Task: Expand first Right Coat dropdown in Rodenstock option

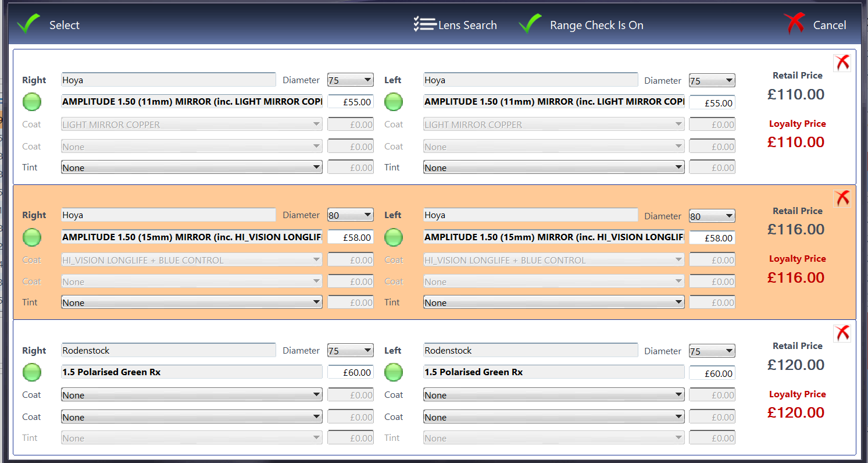Action: tap(192, 395)
